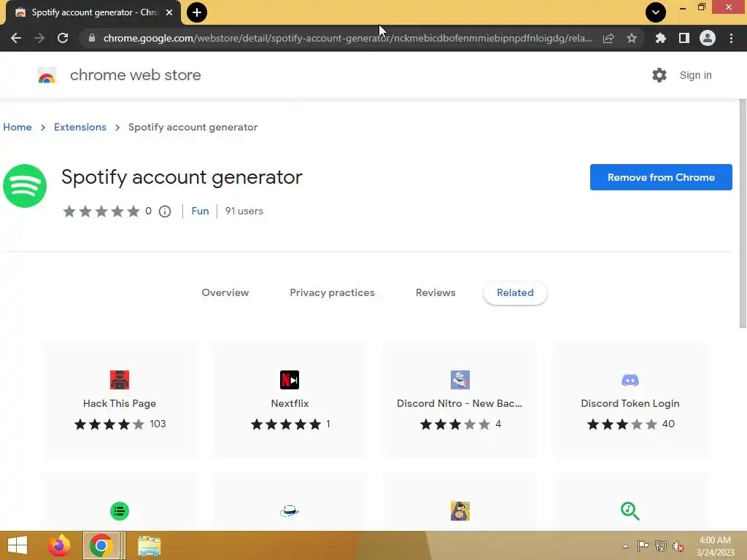Click the address bar URL field
The height and width of the screenshot is (560, 747).
(348, 38)
